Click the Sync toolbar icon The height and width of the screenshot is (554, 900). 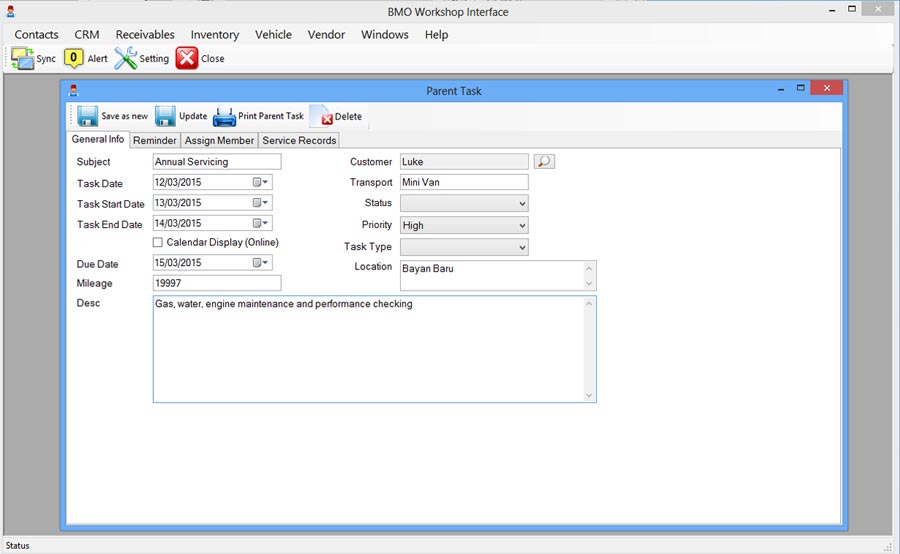(22, 59)
